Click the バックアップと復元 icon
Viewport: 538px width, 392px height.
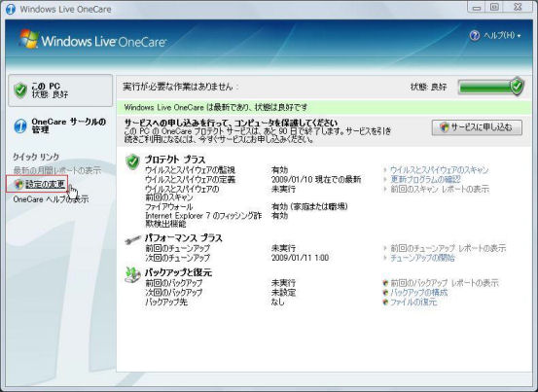(132, 274)
